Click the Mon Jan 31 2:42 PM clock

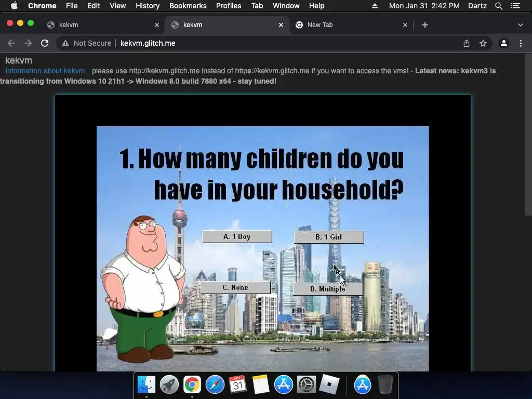pos(424,6)
